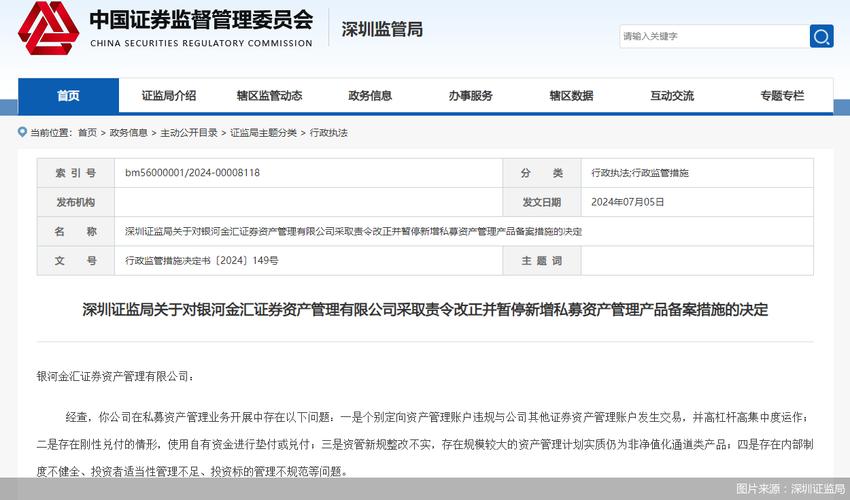Open the 专题专栏 navigation item
850x500 pixels.
click(782, 95)
